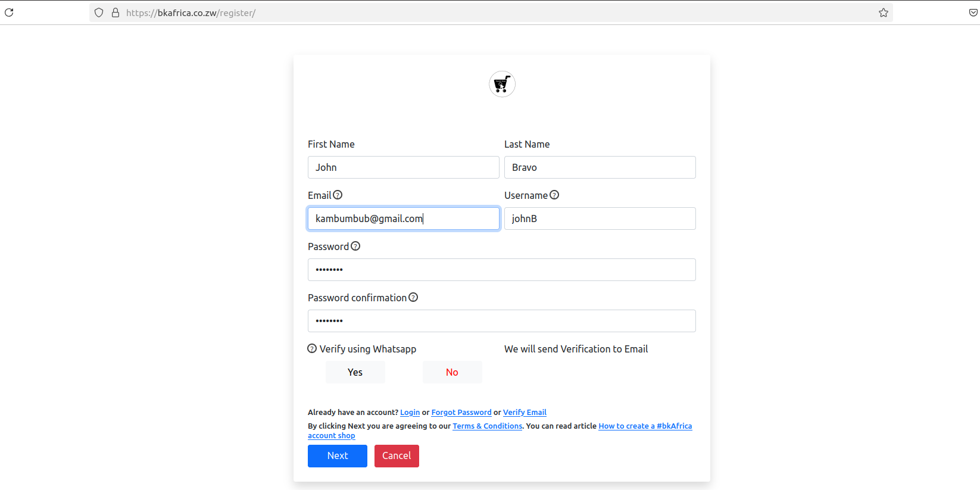View site security via the padlock icon
This screenshot has width=980, height=490.
click(x=116, y=13)
